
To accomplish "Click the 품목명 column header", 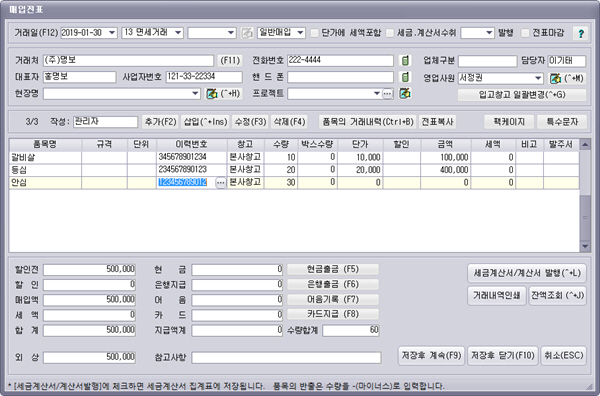I will click(45, 145).
